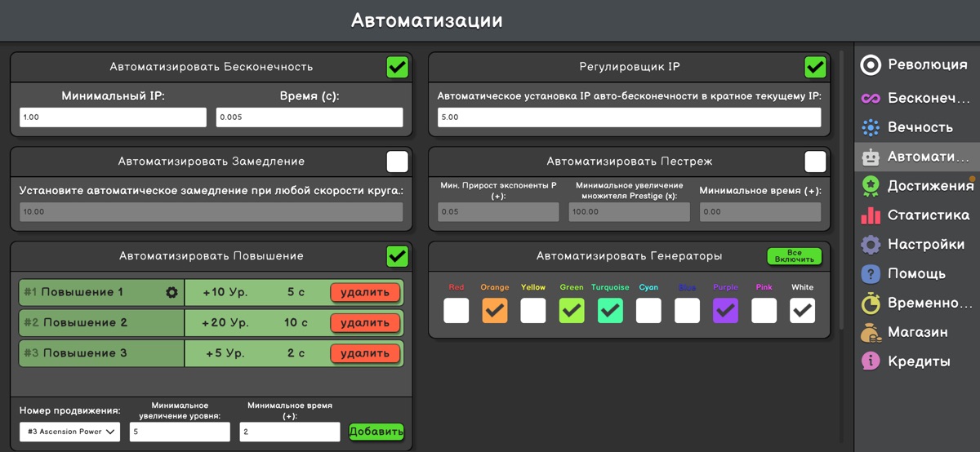The height and width of the screenshot is (452, 980).
Task: Select the Вечность dotted circle icon
Action: tap(871, 127)
